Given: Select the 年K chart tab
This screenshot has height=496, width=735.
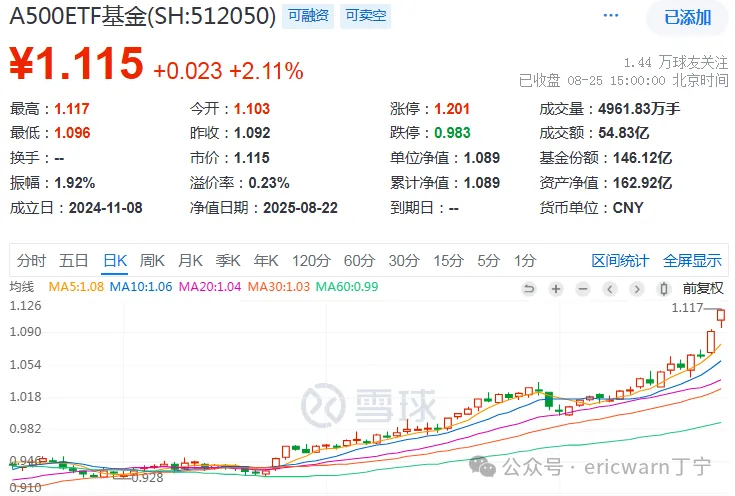Looking at the screenshot, I should (266, 260).
